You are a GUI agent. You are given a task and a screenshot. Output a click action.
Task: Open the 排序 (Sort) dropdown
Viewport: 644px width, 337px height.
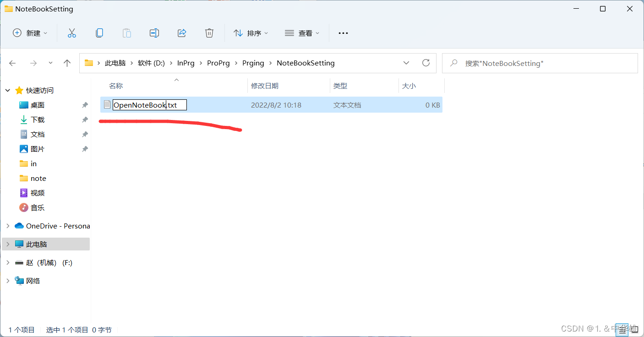pos(251,33)
